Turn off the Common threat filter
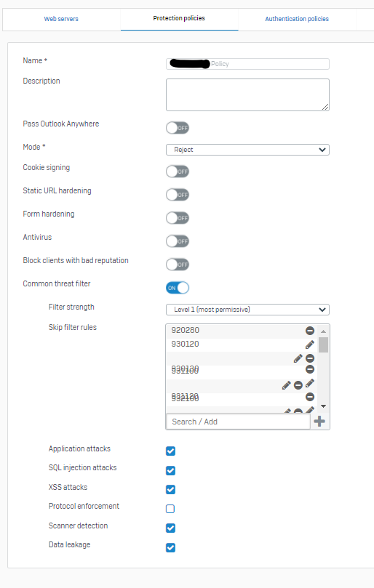The width and height of the screenshot is (374, 588). coord(178,288)
